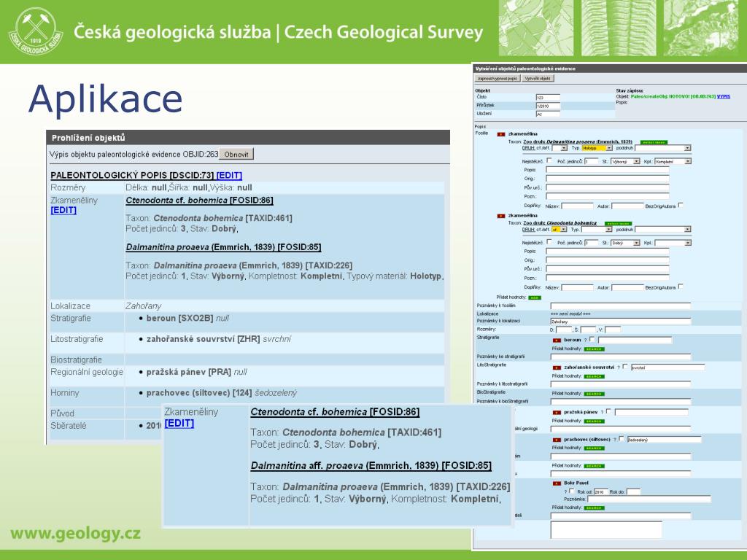Click green SEARCH button below Bokr Pavel
Image resolution: width=747 pixels, height=560 pixels.
pos(594,507)
